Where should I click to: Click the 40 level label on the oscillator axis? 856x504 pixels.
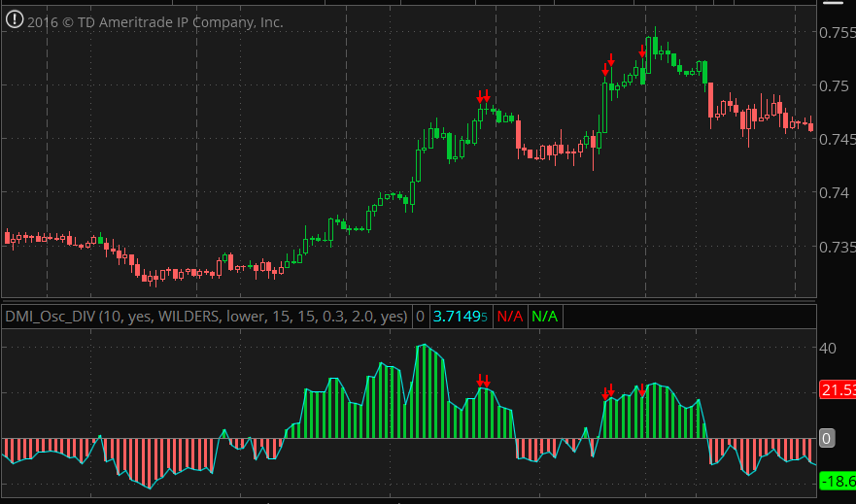click(827, 349)
